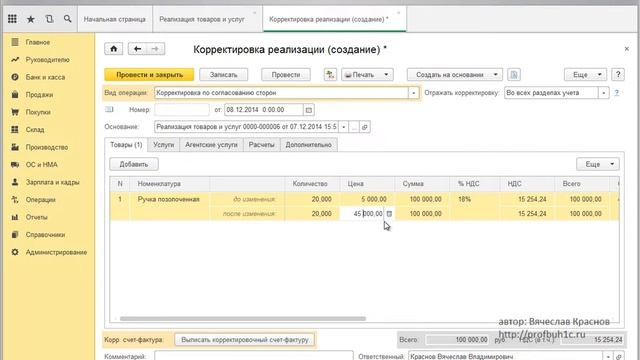Go forward with the right arrow
The image size is (640, 360).
tap(156, 49)
